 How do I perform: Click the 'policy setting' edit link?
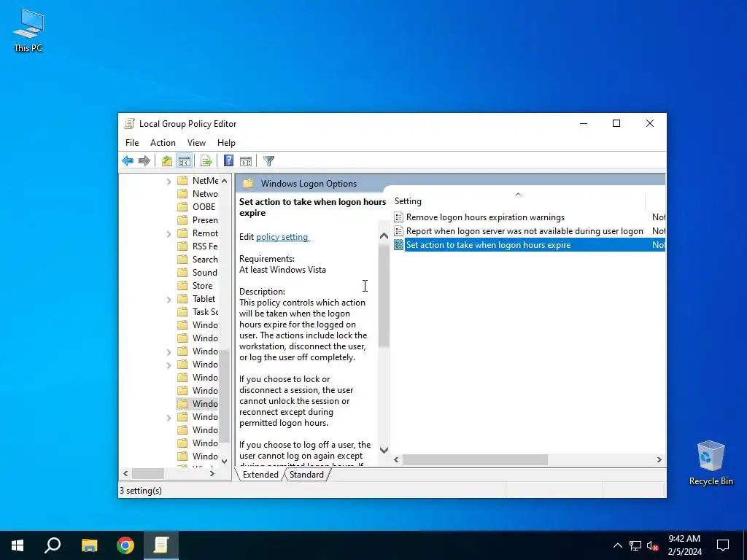click(282, 237)
